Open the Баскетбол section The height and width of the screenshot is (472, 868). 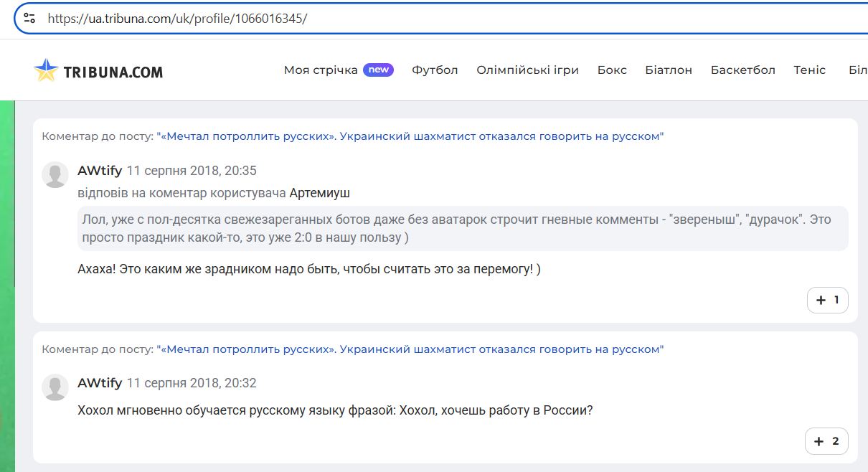point(742,70)
